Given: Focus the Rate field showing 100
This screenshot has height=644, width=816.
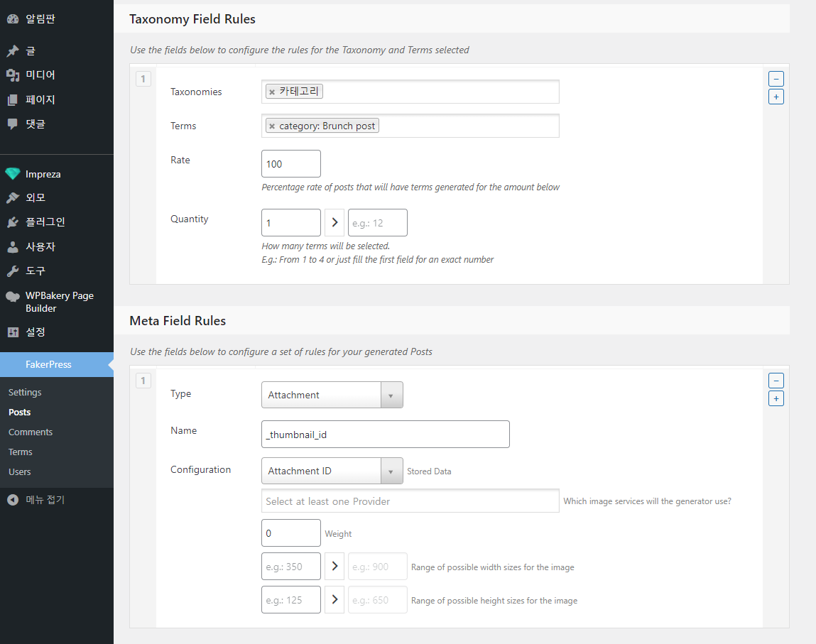Looking at the screenshot, I should pyautogui.click(x=291, y=164).
